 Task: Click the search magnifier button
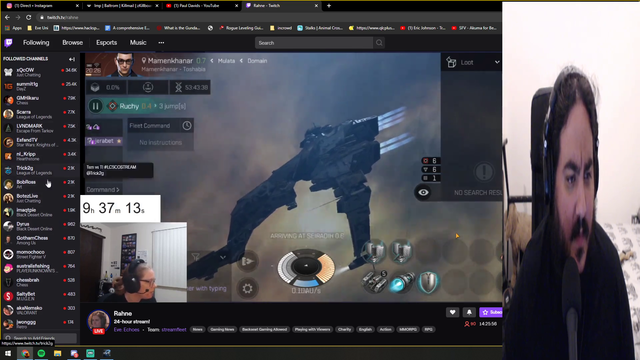click(379, 43)
